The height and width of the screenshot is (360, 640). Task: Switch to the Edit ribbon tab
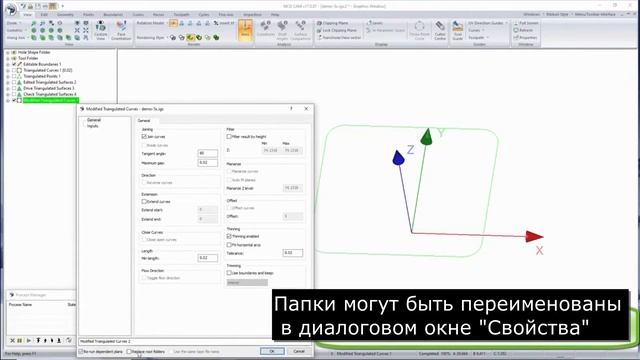(44, 15)
